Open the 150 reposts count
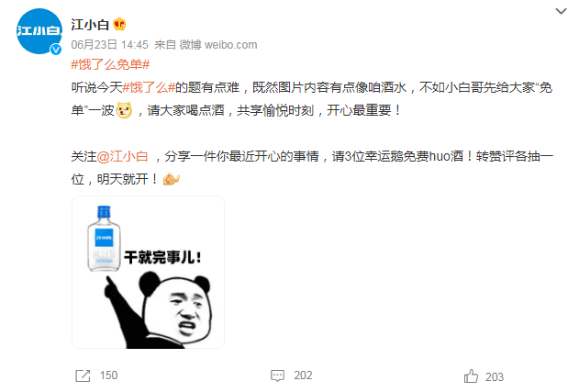 point(108,375)
